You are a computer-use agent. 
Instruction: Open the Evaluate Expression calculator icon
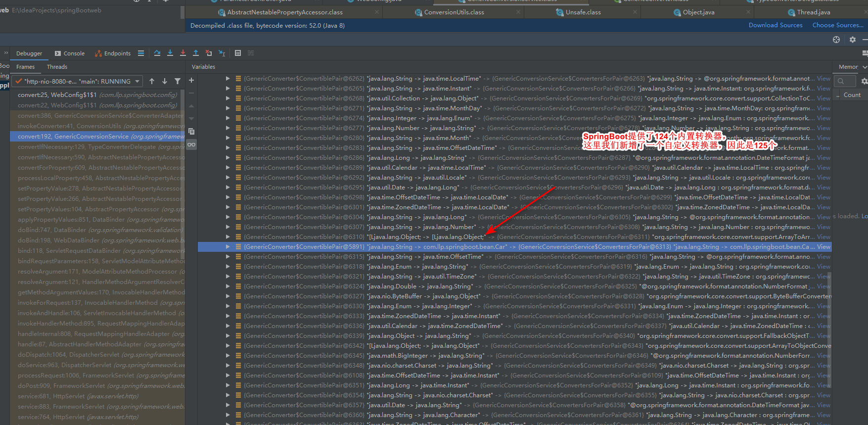(x=238, y=53)
